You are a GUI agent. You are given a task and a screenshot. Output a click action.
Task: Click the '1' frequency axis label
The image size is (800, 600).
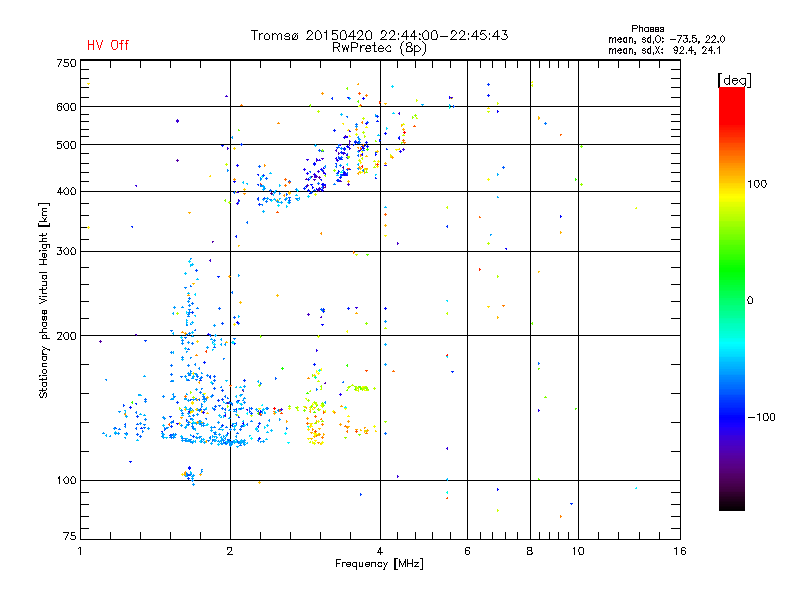coord(80,551)
